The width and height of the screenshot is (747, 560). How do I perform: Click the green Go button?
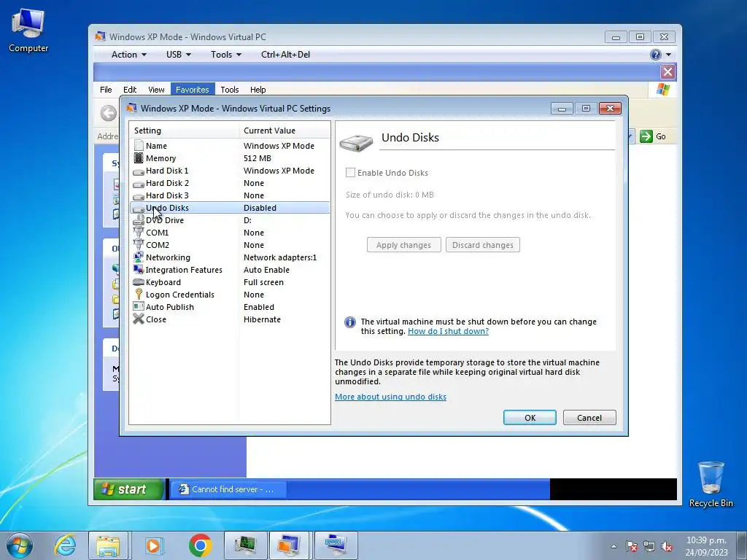pos(653,136)
